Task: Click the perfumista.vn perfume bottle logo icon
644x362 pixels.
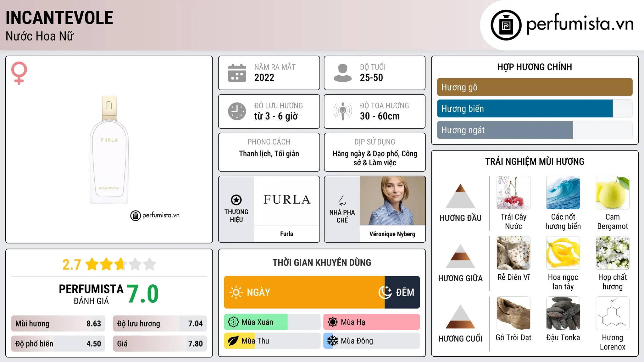Action: click(506, 25)
